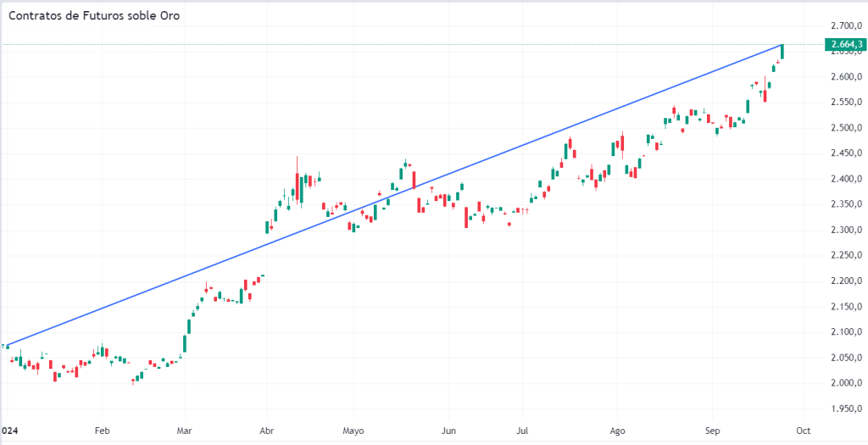Click the 1.950,0 price axis label
868x445 pixels.
pos(846,409)
